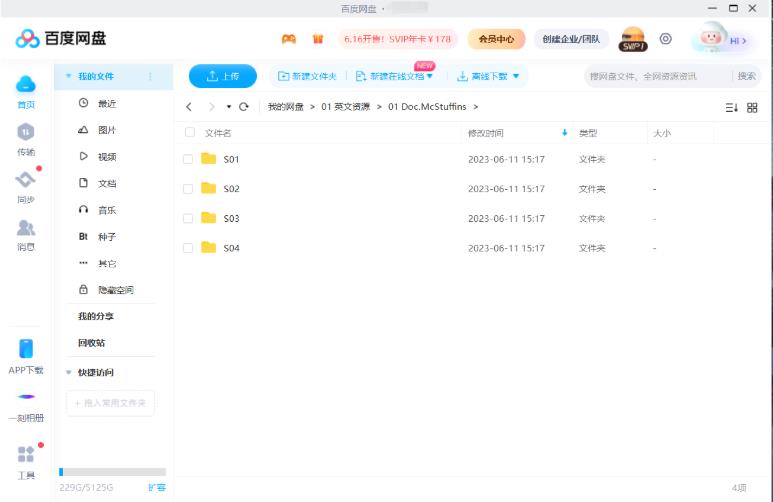773x502 pixels.
Task: Collapse the 我的文件 tree section
Action: (69, 76)
